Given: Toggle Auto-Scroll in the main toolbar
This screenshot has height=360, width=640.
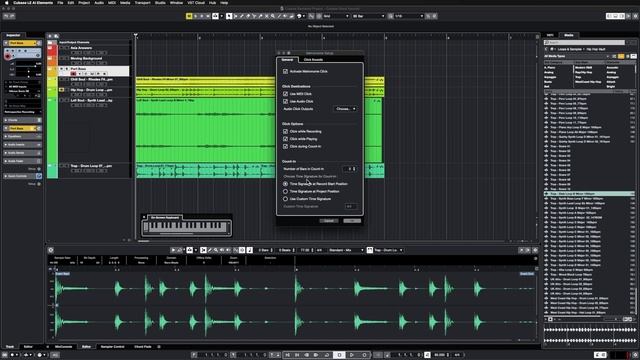Looking at the screenshot, I should [215, 16].
